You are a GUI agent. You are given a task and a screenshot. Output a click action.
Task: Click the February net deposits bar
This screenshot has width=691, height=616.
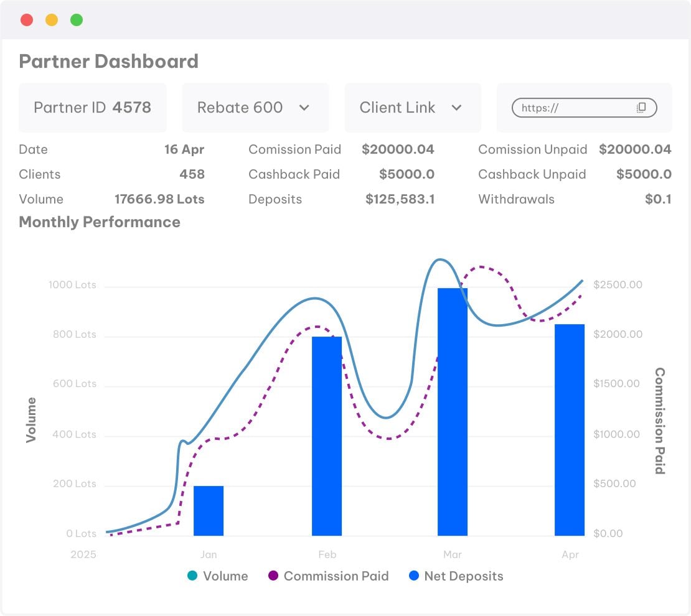tap(327, 436)
